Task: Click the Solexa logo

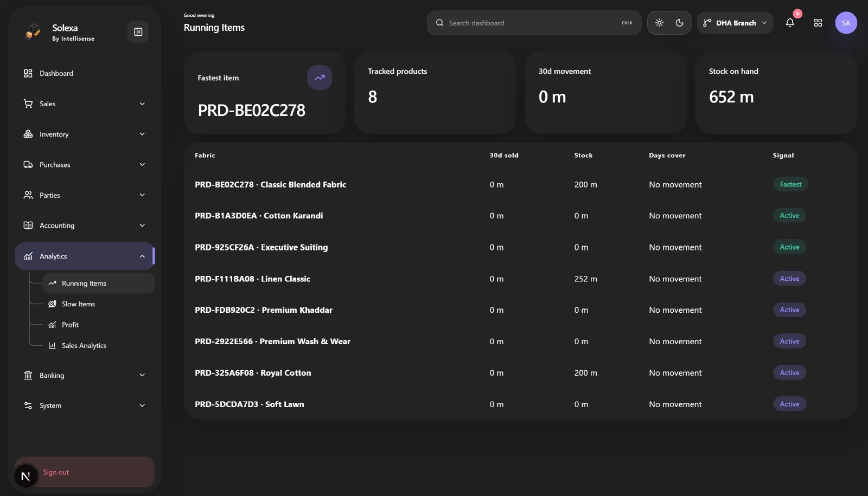Action: click(33, 32)
